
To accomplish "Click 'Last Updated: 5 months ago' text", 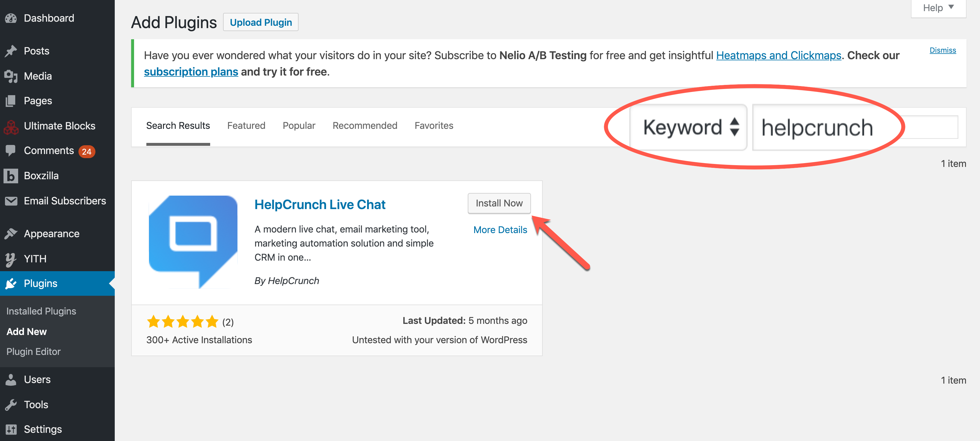I will (x=465, y=321).
